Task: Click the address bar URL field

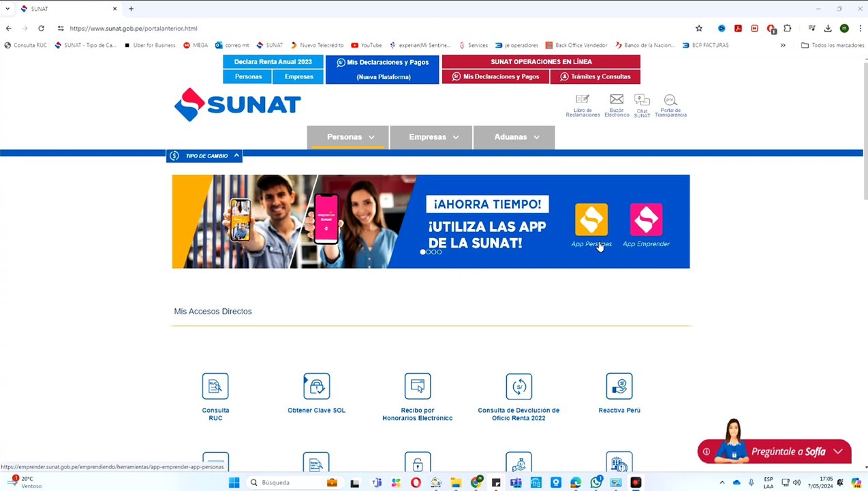Action: (379, 28)
